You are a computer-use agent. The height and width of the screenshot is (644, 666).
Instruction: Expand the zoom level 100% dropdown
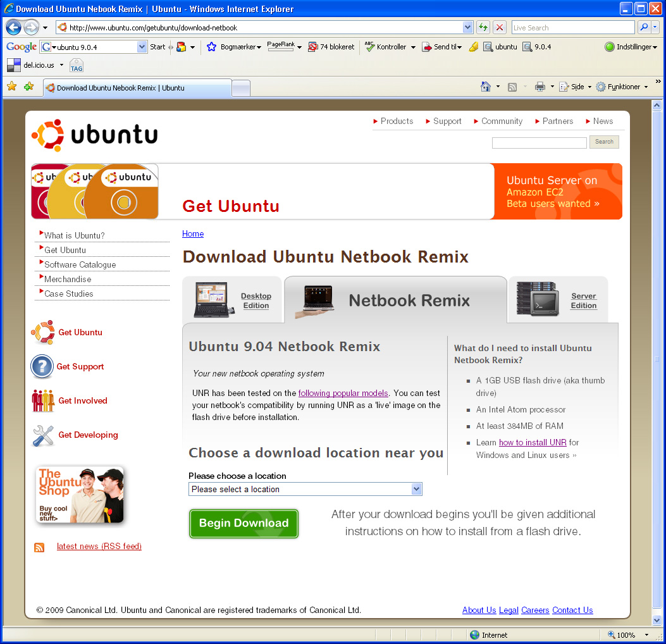pyautogui.click(x=647, y=635)
